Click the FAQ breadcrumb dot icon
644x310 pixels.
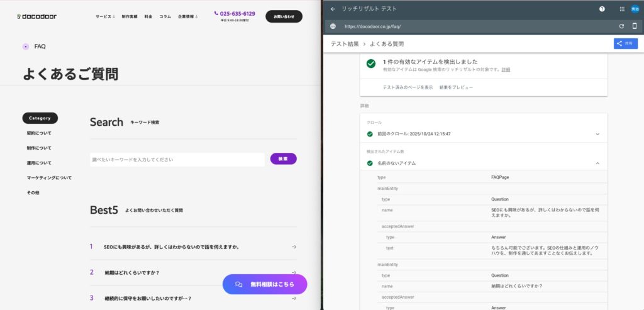(x=25, y=47)
